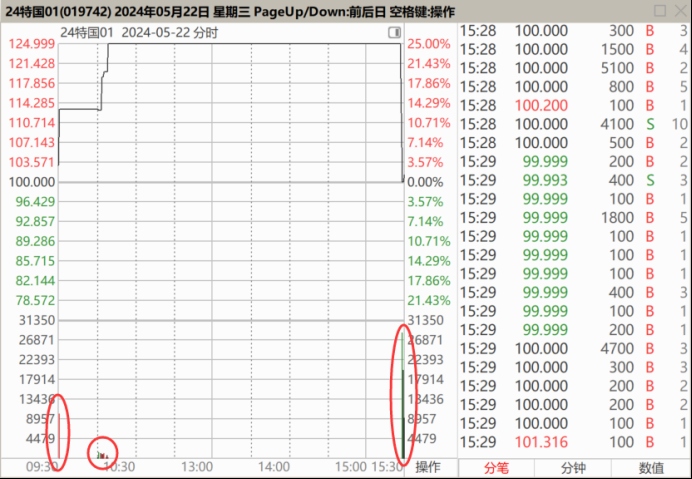Screen dimensions: 692x479
Task: Click the 124.999 top price level label
Action: click(x=30, y=44)
